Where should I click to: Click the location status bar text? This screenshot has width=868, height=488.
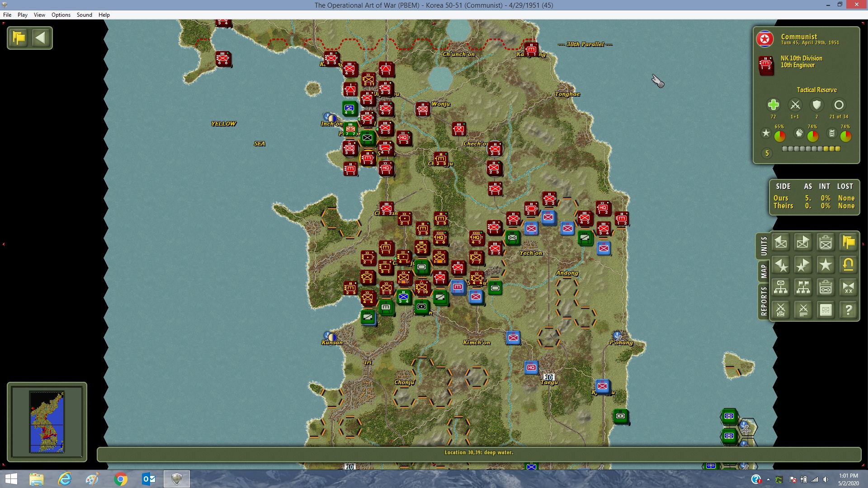point(479,452)
